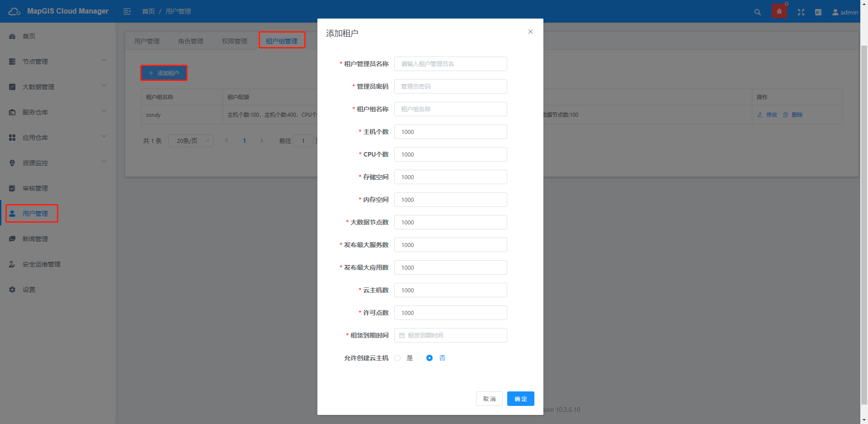Toggle fullscreen mode icon
This screenshot has width=868, height=424.
801,12
